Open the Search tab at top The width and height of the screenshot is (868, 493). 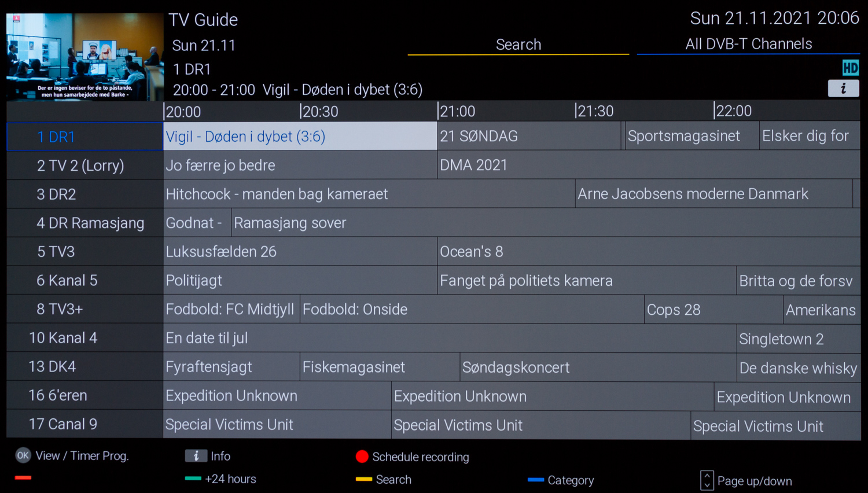pyautogui.click(x=518, y=45)
